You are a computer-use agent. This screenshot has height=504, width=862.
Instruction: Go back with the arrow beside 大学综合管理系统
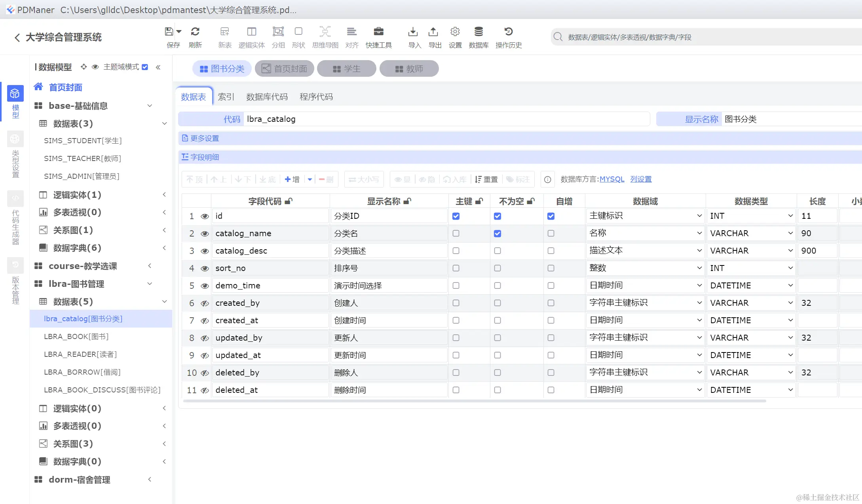pyautogui.click(x=17, y=38)
